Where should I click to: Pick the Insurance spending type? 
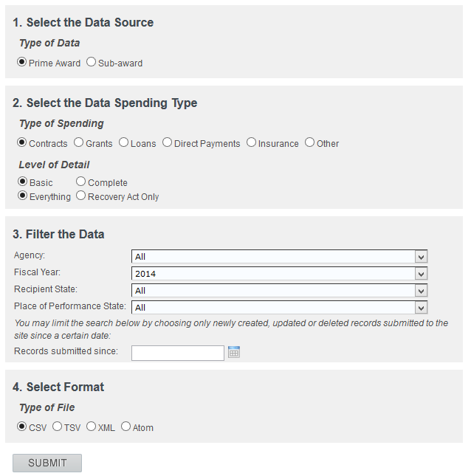[252, 143]
